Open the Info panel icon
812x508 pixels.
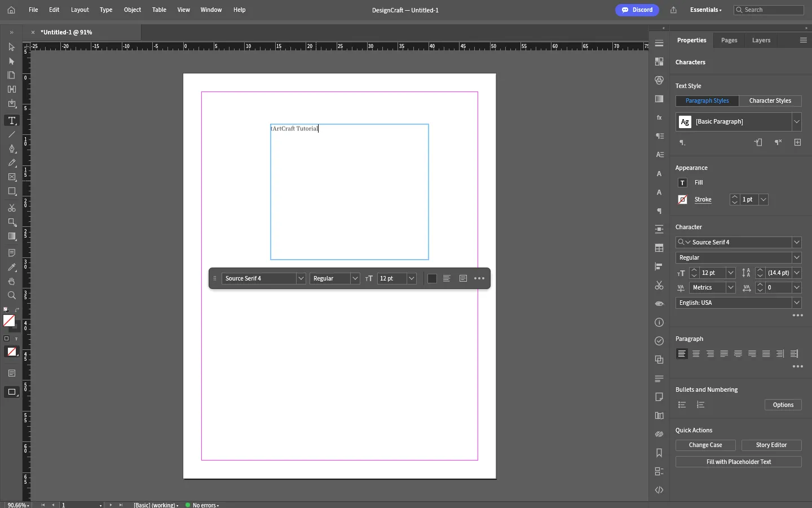pyautogui.click(x=660, y=322)
